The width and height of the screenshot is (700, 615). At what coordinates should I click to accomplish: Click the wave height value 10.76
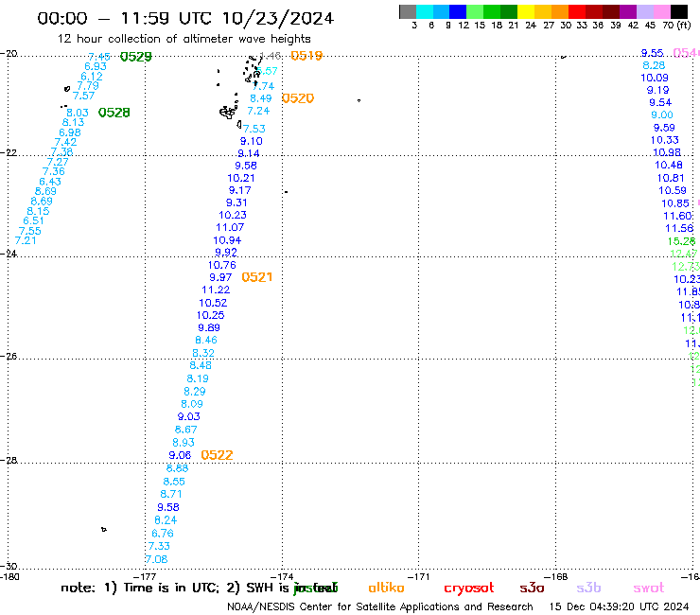[222, 265]
